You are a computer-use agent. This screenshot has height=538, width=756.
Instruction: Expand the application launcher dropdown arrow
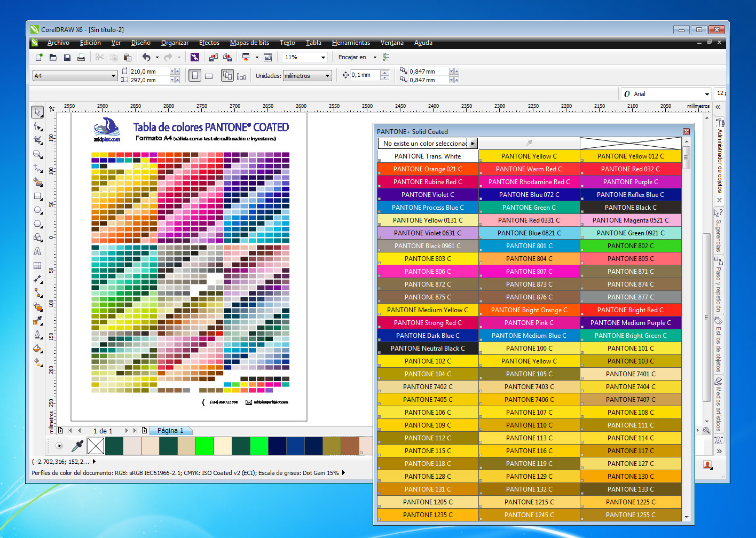tap(257, 57)
